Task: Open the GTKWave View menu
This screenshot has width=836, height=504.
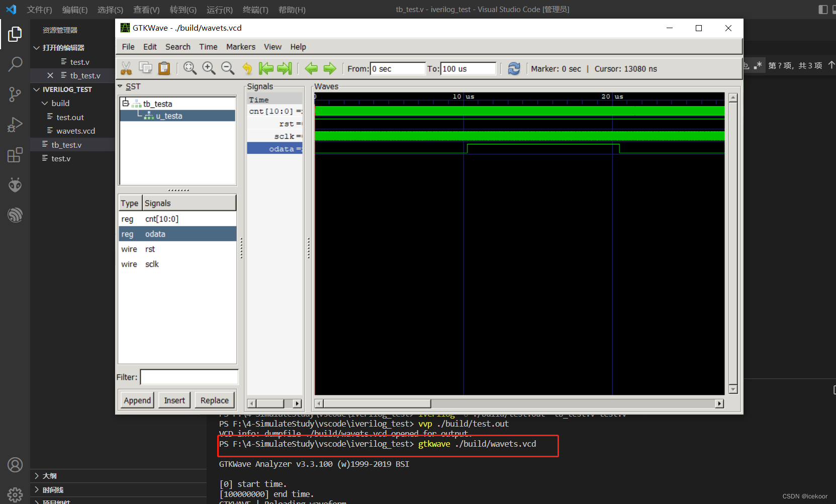Action: [272, 47]
